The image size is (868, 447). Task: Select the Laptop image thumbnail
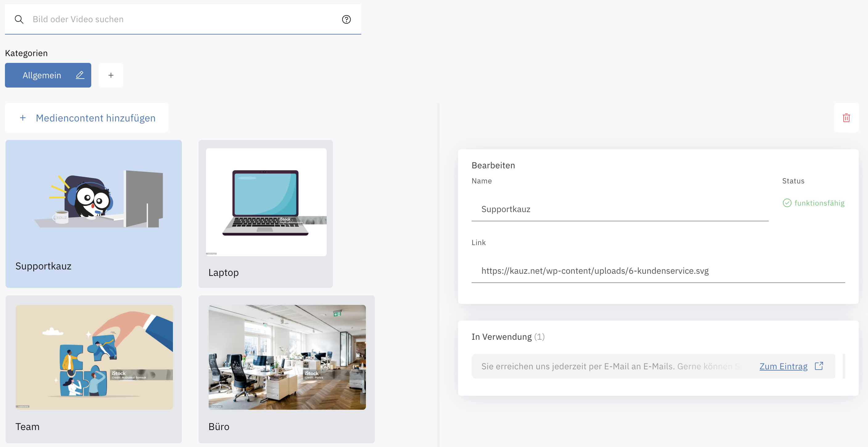click(x=266, y=202)
